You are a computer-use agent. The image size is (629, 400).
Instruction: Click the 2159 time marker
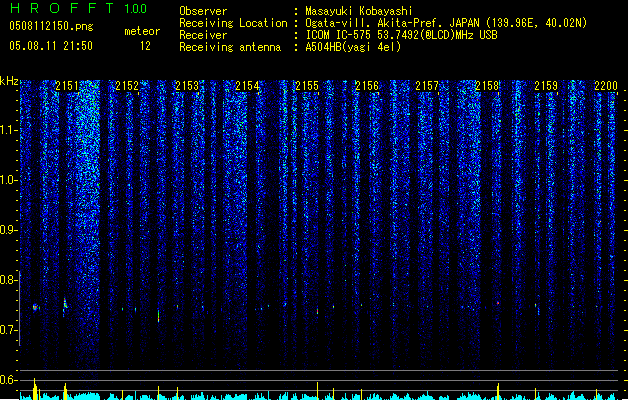click(x=546, y=86)
